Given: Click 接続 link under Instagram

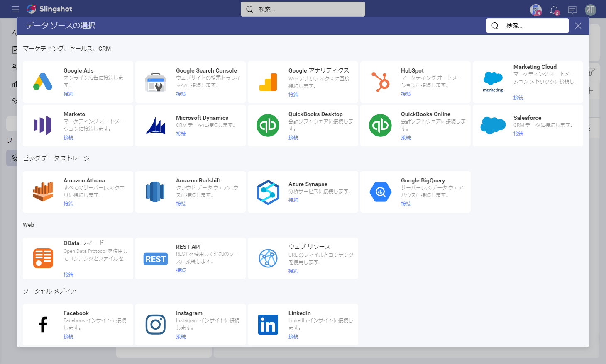Looking at the screenshot, I should click(x=181, y=337).
